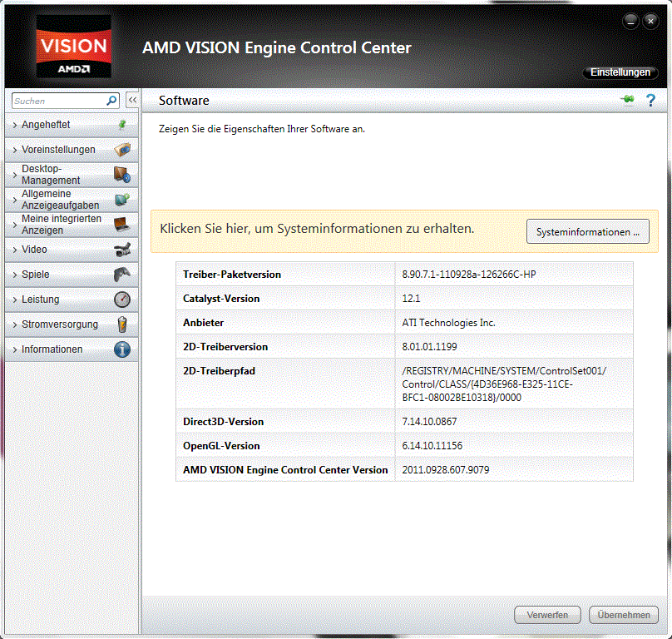Click the VISION AMD logo
The height and width of the screenshot is (639, 672).
tap(74, 47)
